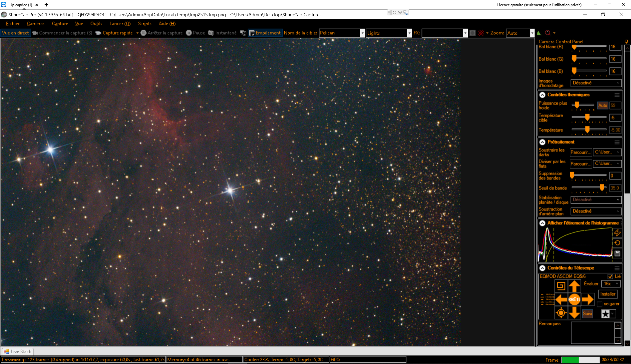Viewport: 631px width, 364px height.
Task: Click the FX selection area square icon
Action: tap(472, 33)
